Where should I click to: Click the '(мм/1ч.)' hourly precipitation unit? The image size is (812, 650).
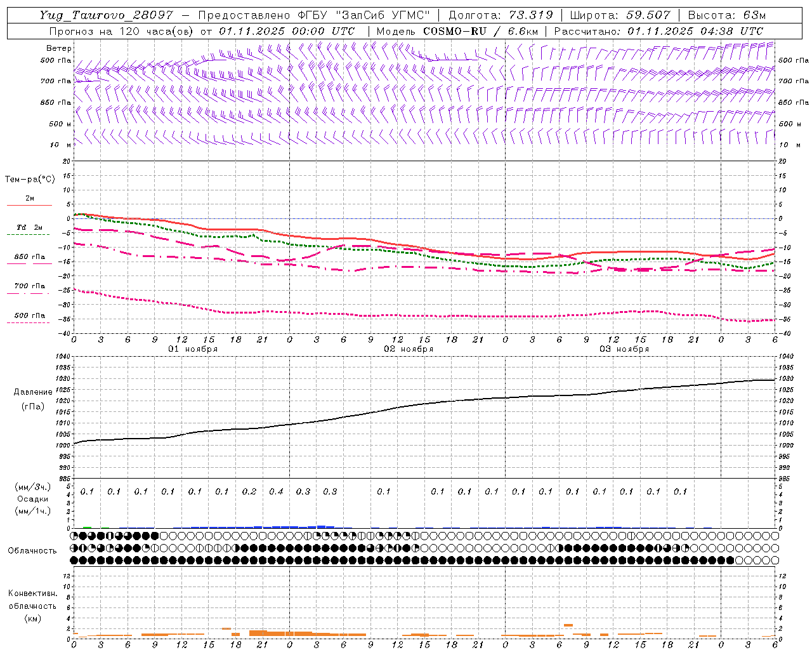[x=33, y=511]
